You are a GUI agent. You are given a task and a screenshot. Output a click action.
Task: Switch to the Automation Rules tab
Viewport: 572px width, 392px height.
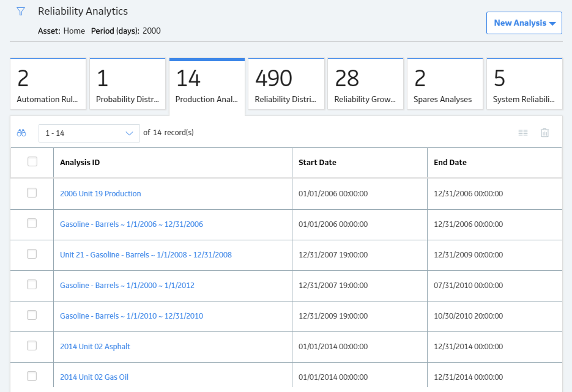click(48, 84)
